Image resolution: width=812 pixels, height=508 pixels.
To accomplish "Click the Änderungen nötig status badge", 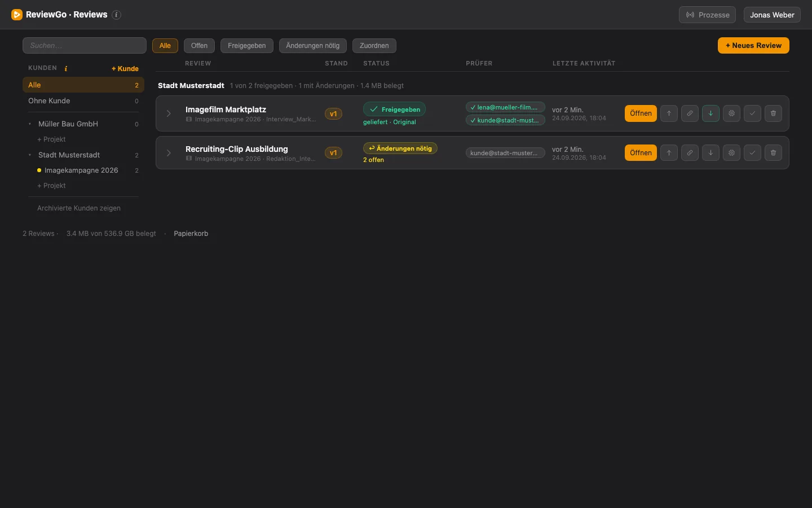I will click(400, 148).
